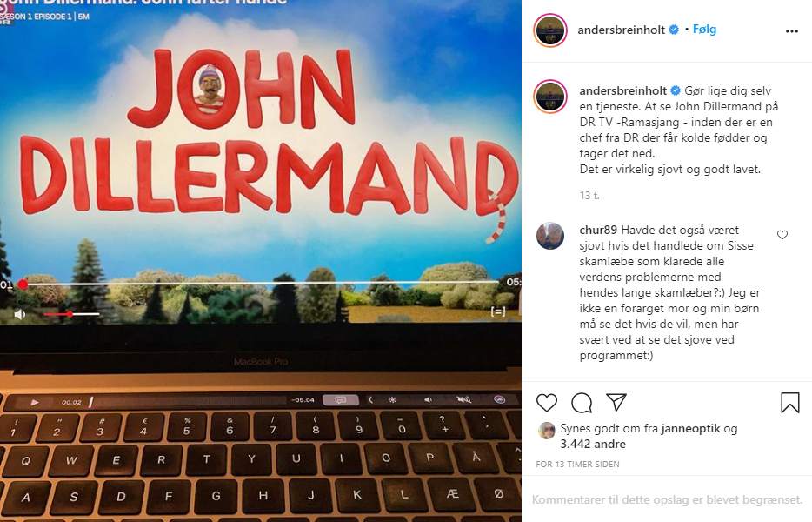Click andersbreinholt caption profile picture

coord(550,97)
